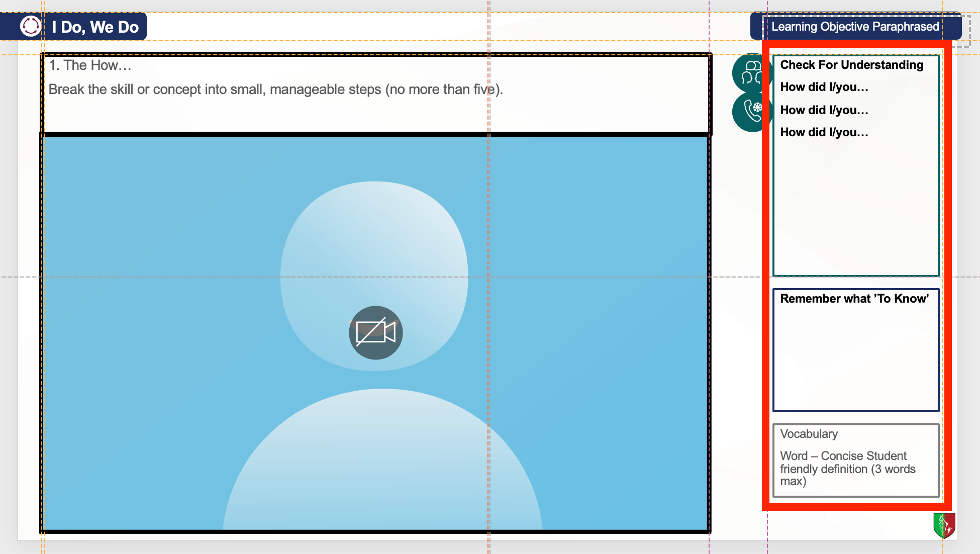980x554 pixels.
Task: Click the third 'How did I/you…' line
Action: click(824, 132)
